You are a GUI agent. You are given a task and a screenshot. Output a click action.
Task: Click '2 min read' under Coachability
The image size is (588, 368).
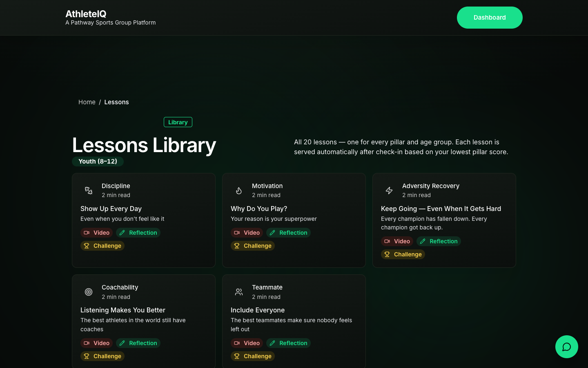[x=116, y=297]
